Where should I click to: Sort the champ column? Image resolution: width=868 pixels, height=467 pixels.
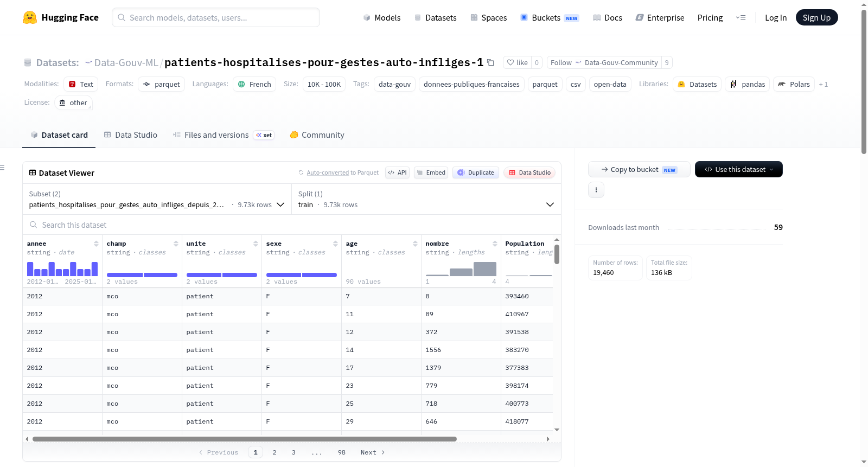click(176, 244)
